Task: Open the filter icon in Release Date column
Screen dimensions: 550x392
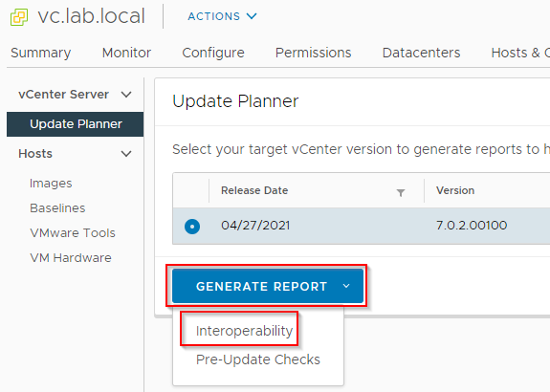Action: (x=401, y=192)
